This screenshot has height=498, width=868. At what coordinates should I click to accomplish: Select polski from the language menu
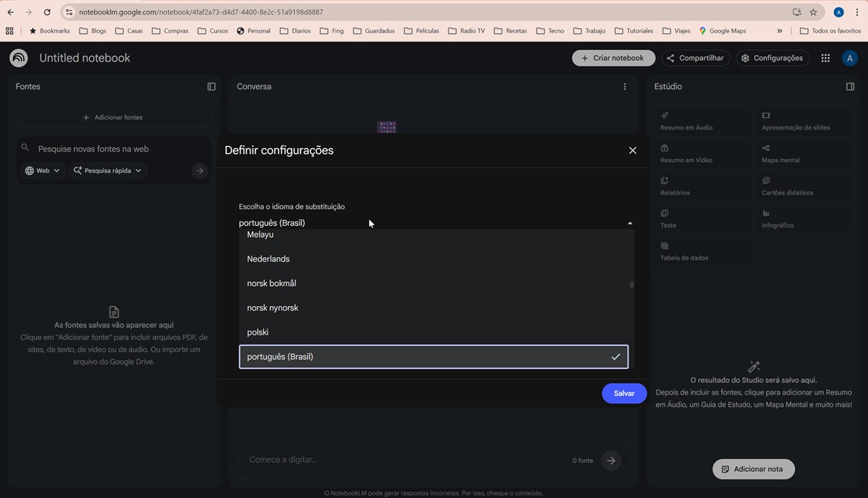coord(258,332)
